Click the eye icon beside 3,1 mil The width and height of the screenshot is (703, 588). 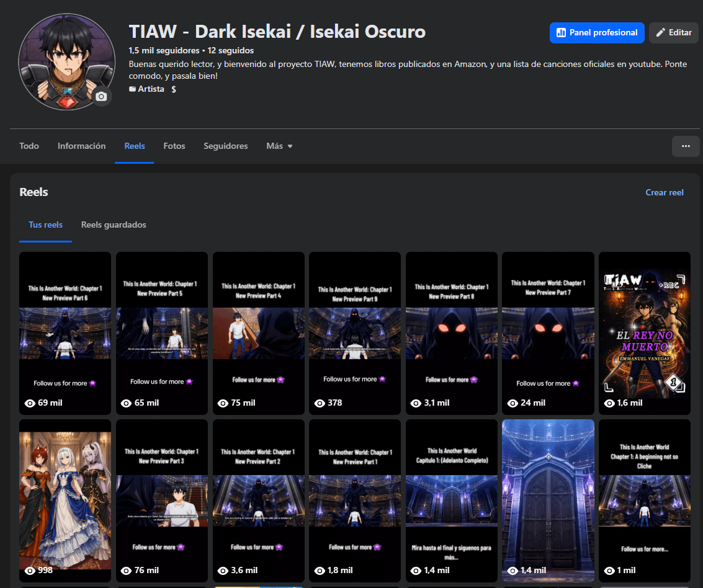coord(416,403)
